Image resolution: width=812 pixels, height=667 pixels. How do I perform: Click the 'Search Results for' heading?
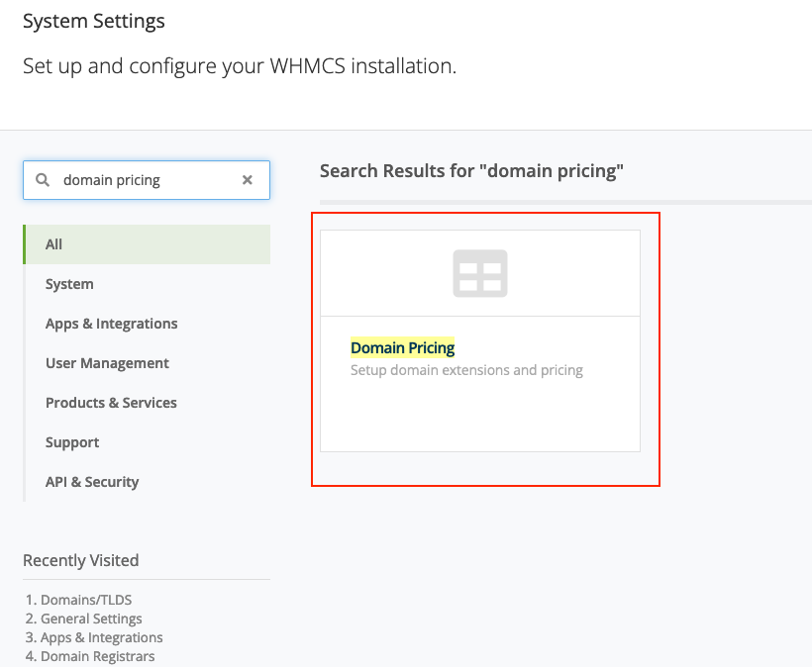(x=471, y=170)
